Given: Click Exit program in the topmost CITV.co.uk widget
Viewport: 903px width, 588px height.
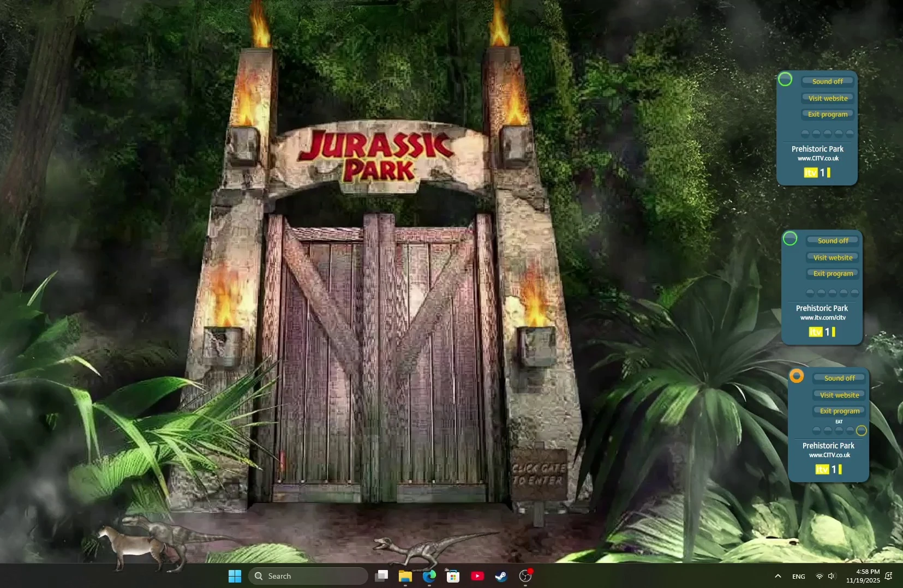Looking at the screenshot, I should point(828,114).
